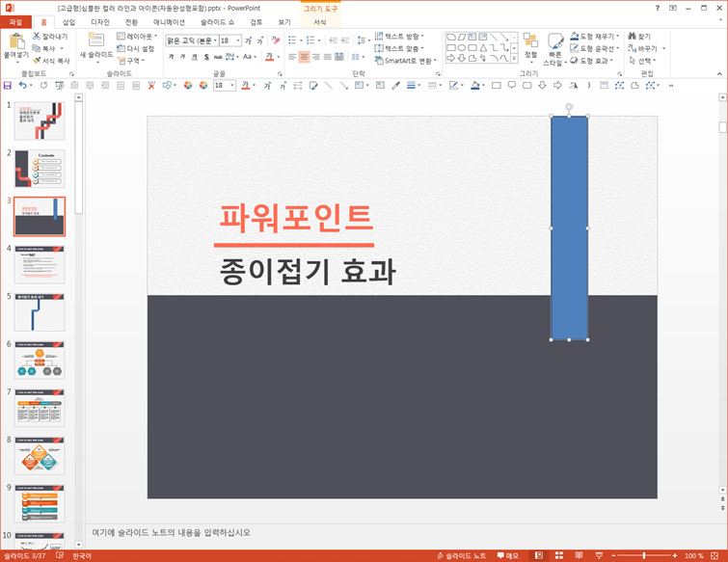Switch to the Transitions (전환) tab
The width and height of the screenshot is (728, 562).
(131, 22)
